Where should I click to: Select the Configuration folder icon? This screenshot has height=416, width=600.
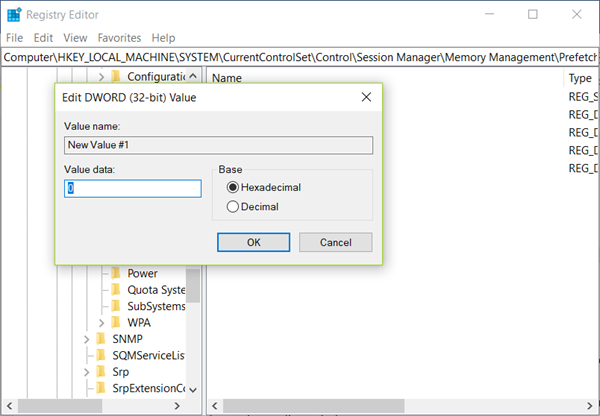tap(116, 77)
